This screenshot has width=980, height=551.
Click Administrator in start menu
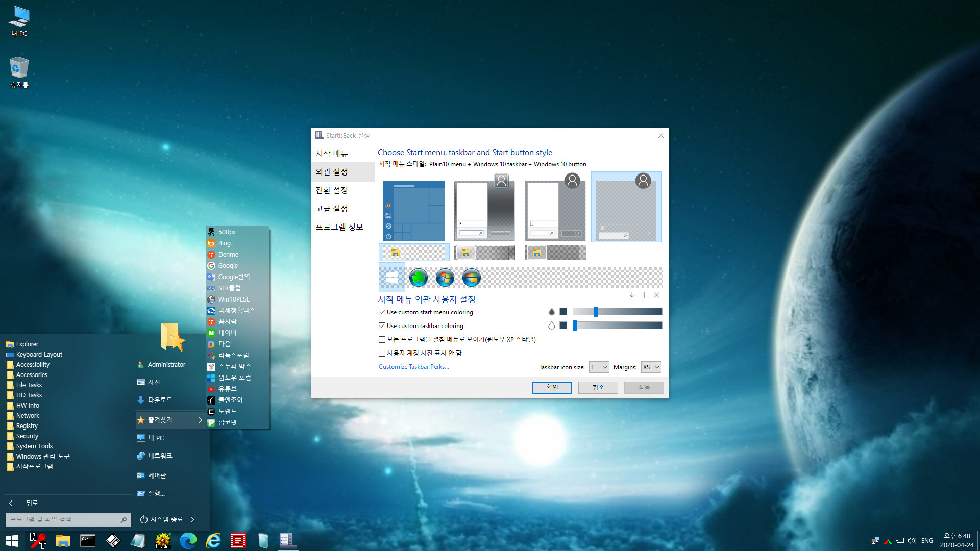[166, 365]
